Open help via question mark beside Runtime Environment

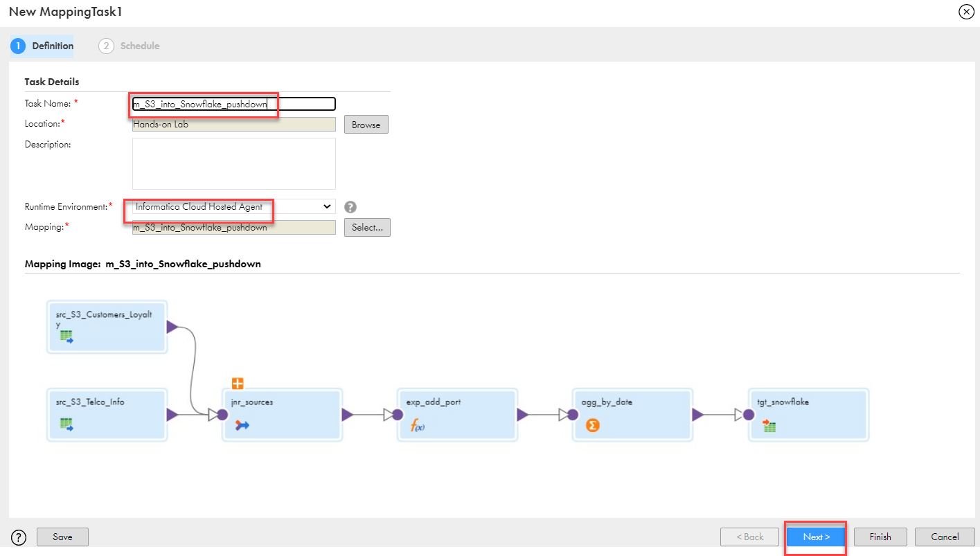(x=351, y=206)
